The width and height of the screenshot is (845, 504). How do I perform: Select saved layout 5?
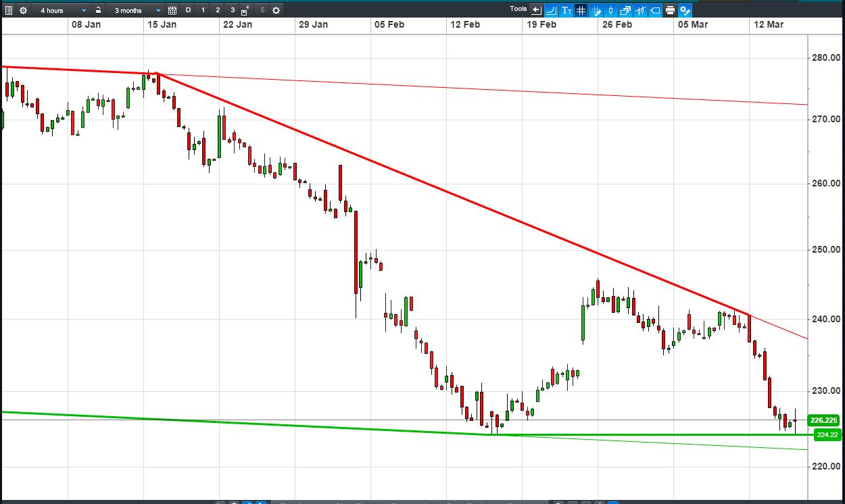click(x=262, y=10)
